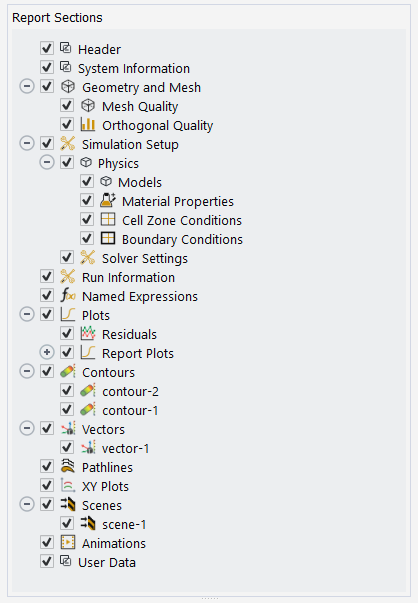The width and height of the screenshot is (418, 603).
Task: Click the Material Properties flask icon
Action: pyautogui.click(x=108, y=200)
